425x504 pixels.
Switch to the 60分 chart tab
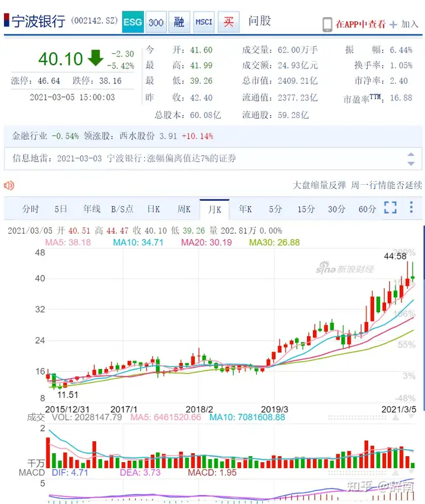[x=367, y=210]
